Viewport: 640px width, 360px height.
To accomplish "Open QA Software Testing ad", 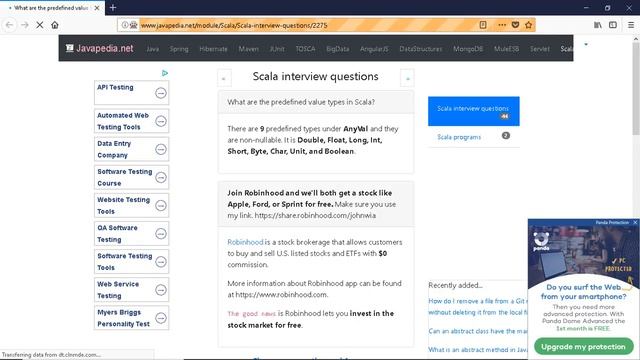I will (x=131, y=233).
